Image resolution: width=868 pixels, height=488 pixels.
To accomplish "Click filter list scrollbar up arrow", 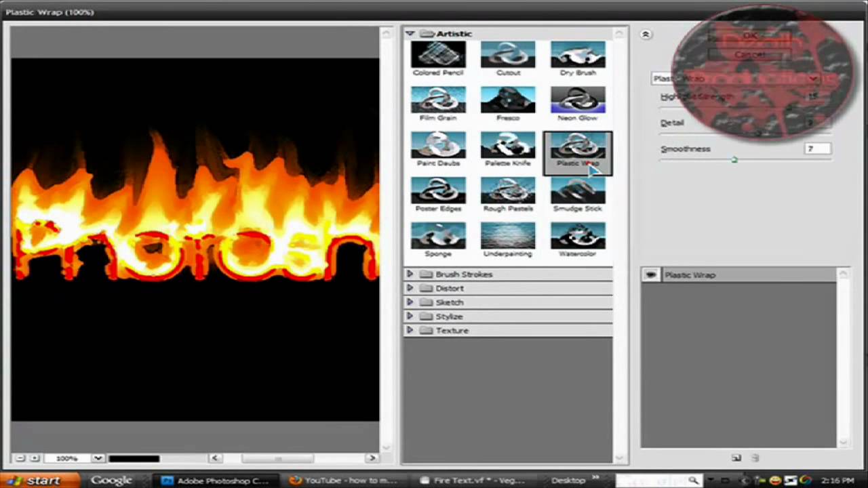I will [619, 33].
